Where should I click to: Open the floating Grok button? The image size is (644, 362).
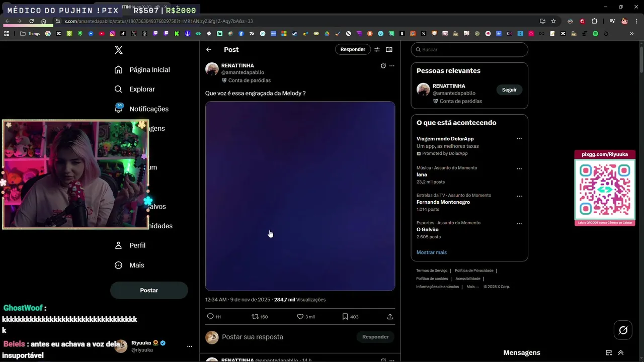pyautogui.click(x=623, y=330)
